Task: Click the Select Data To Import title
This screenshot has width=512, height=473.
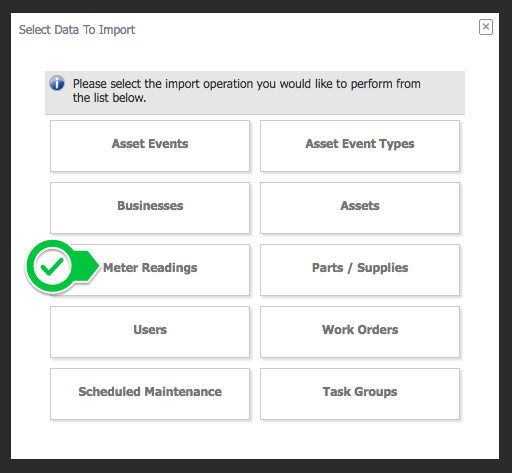Action: coord(77,30)
